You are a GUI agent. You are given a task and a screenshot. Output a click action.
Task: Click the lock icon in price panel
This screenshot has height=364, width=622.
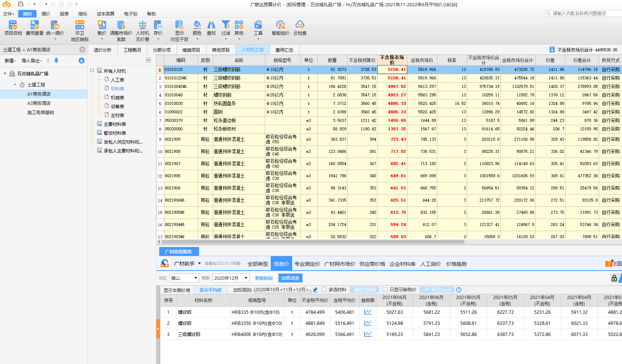614,278
